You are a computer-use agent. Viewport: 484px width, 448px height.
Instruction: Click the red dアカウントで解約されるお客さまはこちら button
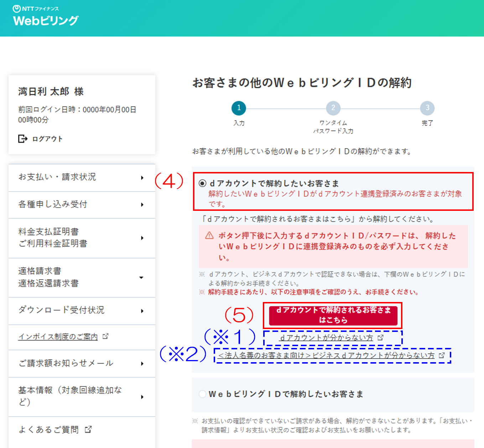pyautogui.click(x=333, y=315)
